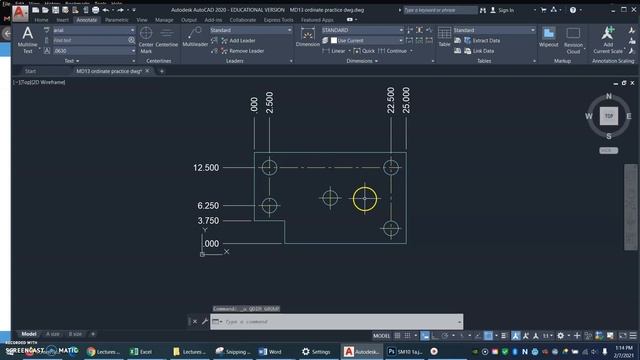Image resolution: width=640 pixels, height=360 pixels.
Task: Click the Find text magnifier icon
Action: point(131,40)
